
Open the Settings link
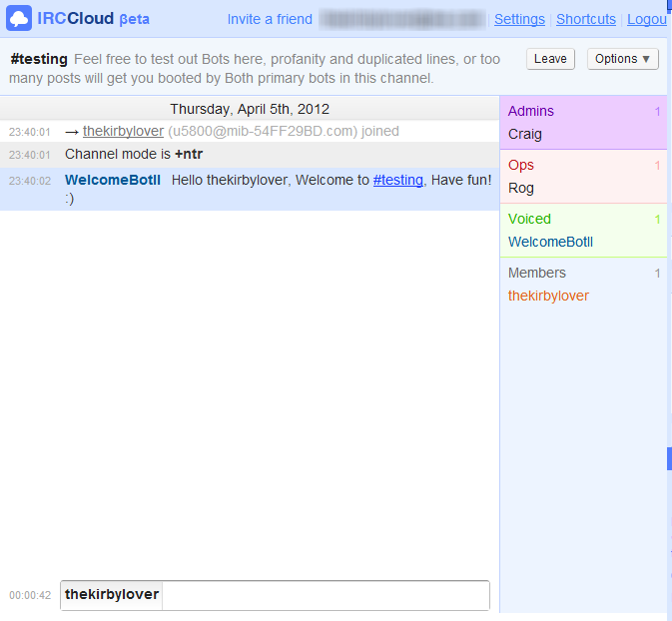point(519,19)
